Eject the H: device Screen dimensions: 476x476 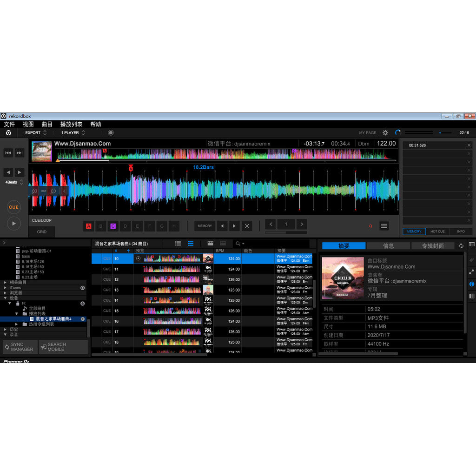pos(82,304)
